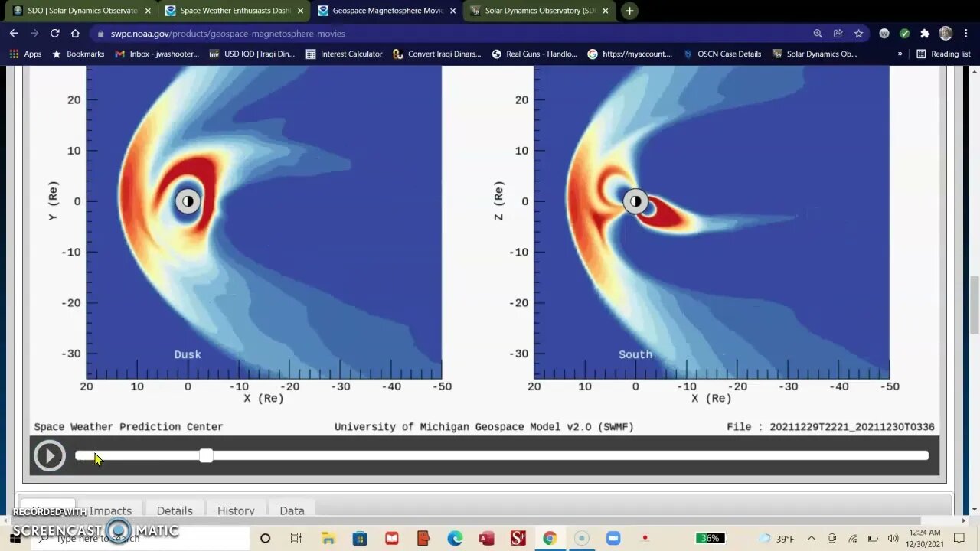Open the Bookmarks folder in bookmarks bar
The height and width of the screenshot is (551, 980).
[77, 54]
